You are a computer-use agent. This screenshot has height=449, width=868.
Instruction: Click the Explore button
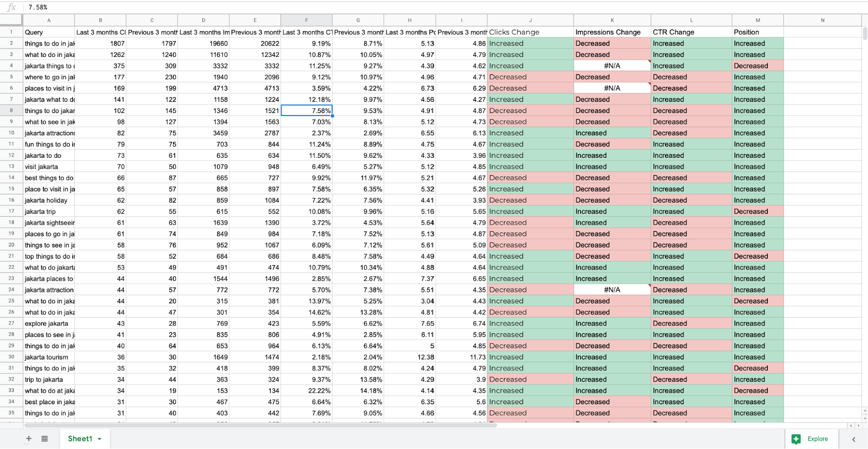(x=812, y=439)
